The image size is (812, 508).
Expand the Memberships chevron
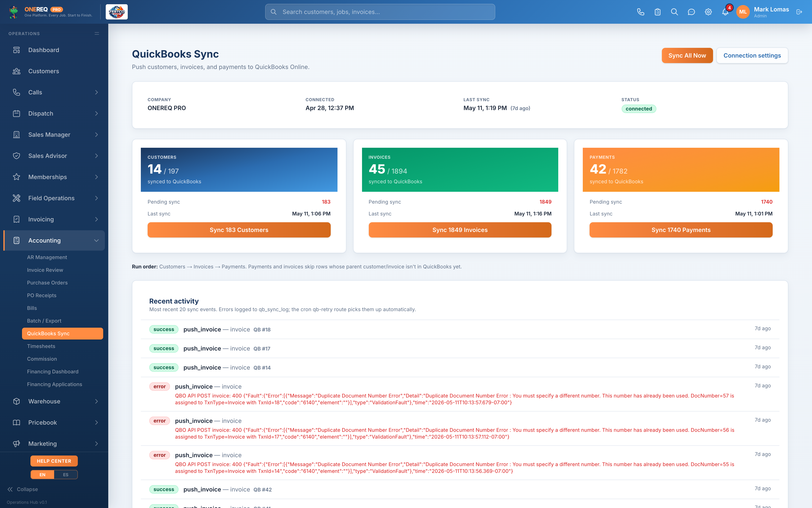coord(97,177)
